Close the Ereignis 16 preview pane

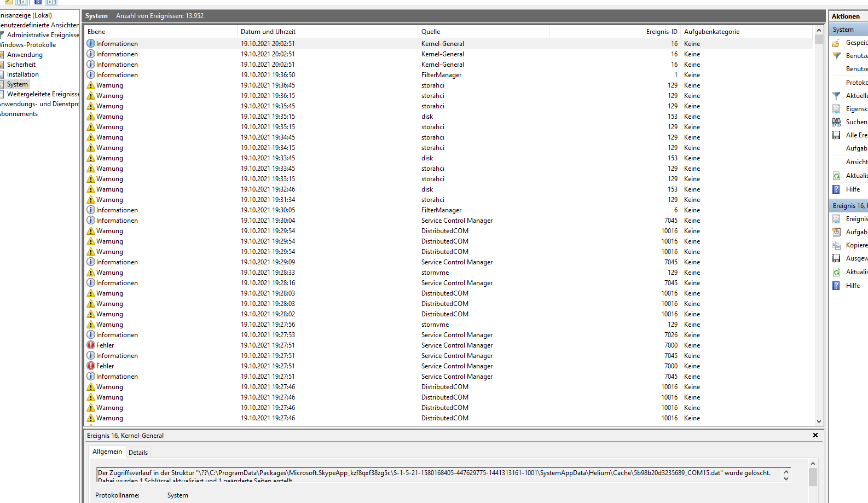tap(815, 435)
